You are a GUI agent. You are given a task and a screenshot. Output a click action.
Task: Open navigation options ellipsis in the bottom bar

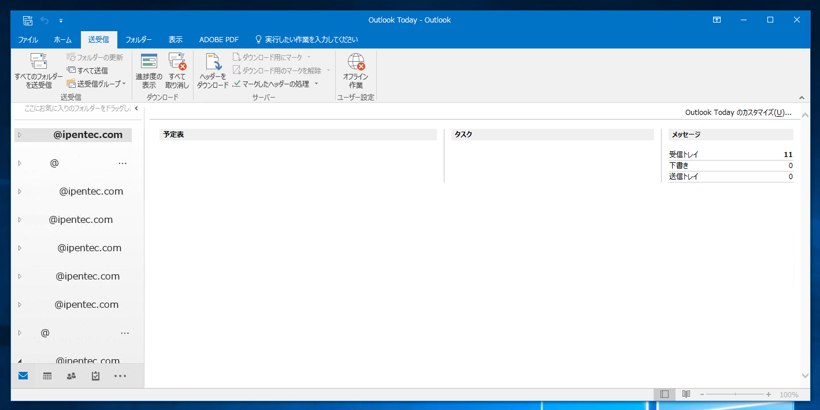(x=120, y=375)
